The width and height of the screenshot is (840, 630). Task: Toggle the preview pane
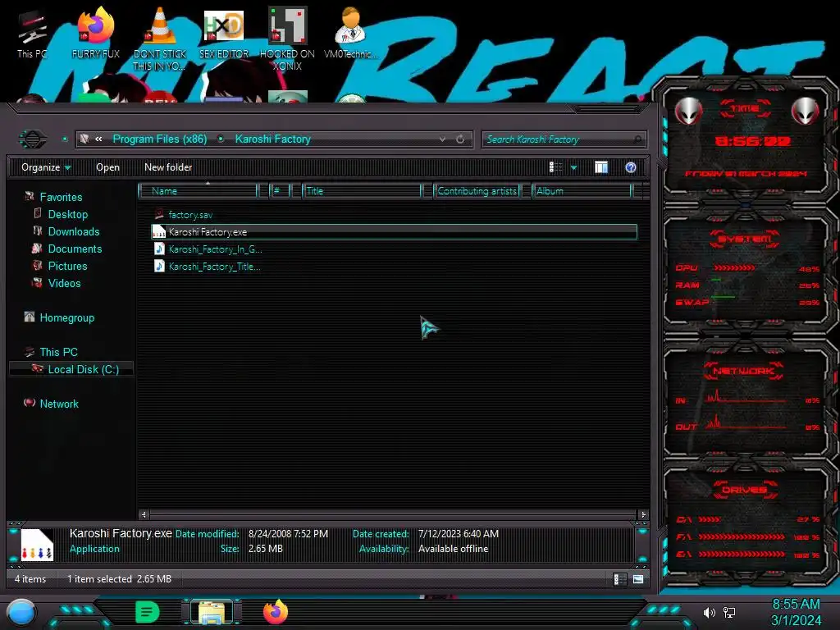click(x=601, y=167)
